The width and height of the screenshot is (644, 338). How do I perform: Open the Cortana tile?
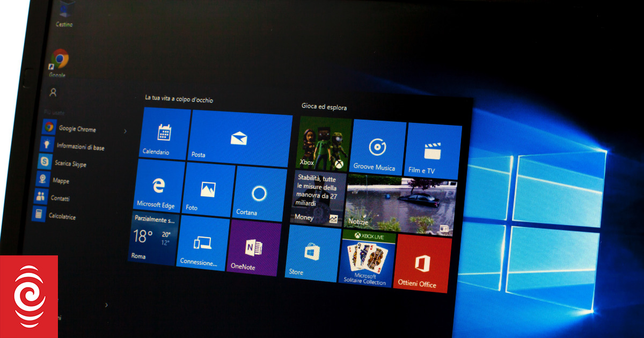pyautogui.click(x=260, y=194)
